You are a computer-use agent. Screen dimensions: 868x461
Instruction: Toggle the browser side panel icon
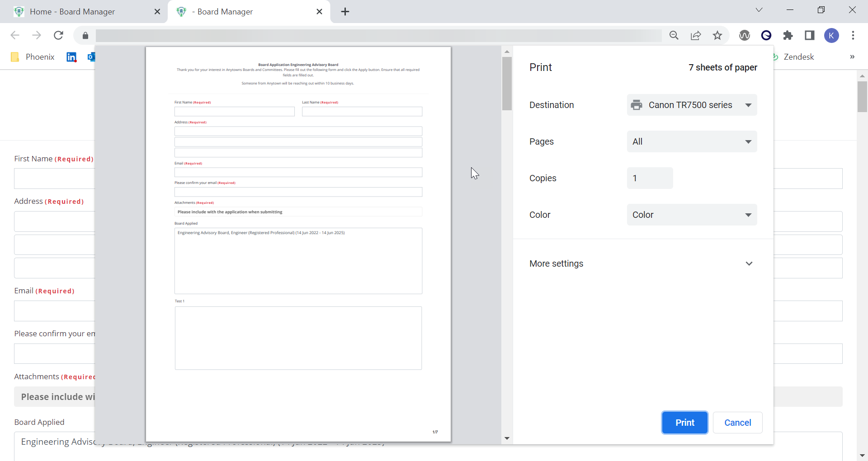pyautogui.click(x=810, y=35)
